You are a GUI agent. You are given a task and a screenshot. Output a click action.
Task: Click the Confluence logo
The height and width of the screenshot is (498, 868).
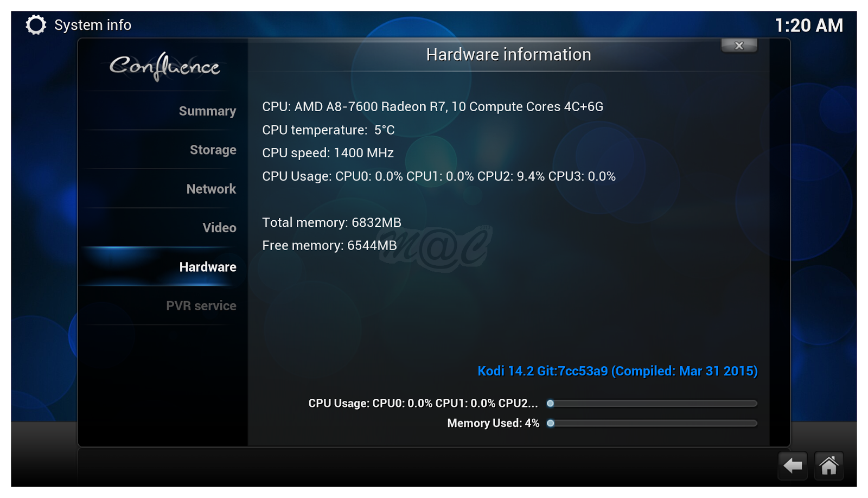[164, 67]
